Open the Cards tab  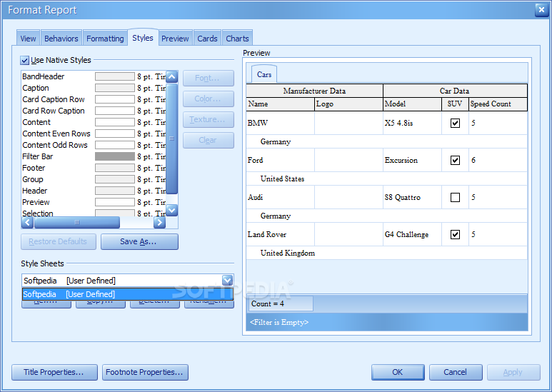click(207, 39)
